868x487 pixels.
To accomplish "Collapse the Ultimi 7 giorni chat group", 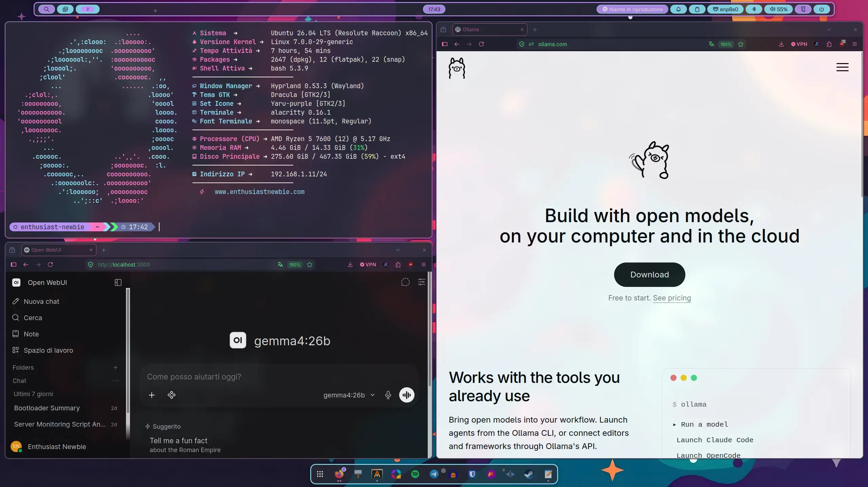I will [33, 394].
